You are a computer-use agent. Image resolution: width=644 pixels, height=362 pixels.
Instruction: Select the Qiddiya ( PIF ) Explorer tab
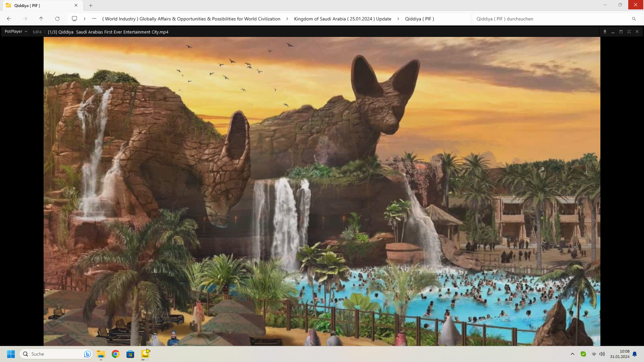point(42,5)
